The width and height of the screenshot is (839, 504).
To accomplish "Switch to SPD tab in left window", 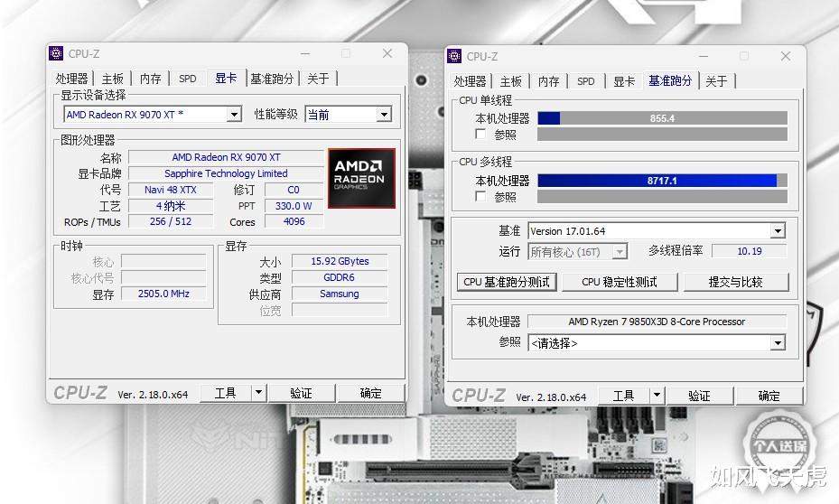I will click(187, 79).
